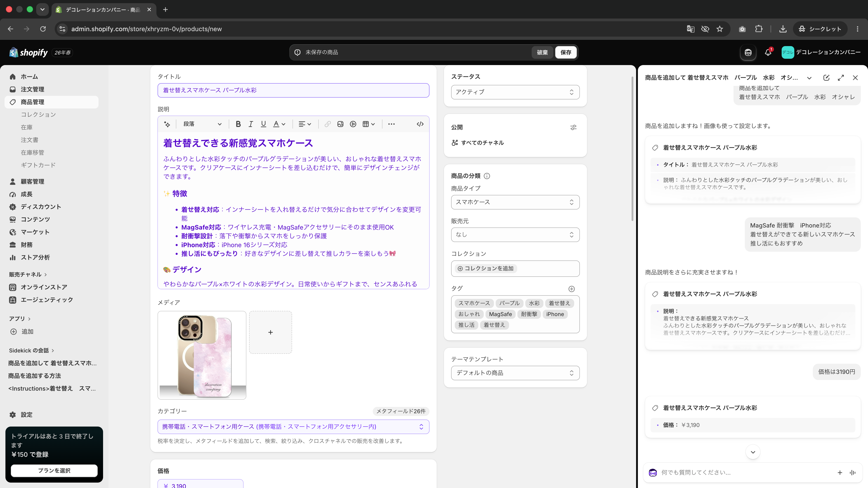
Task: Open text alignment options in editor
Action: point(305,124)
